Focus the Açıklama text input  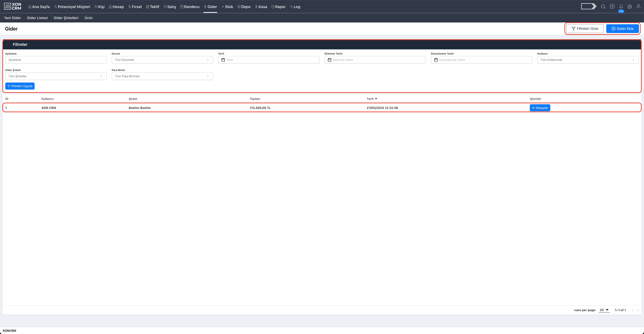point(56,60)
